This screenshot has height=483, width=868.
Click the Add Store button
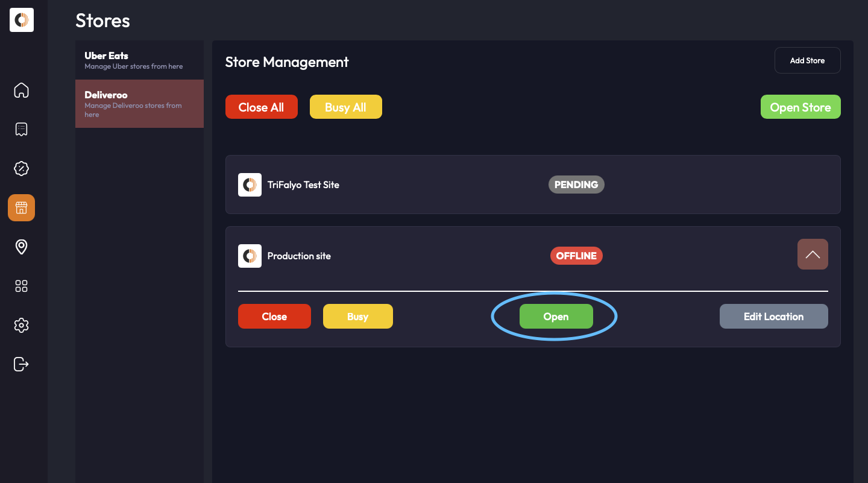click(807, 60)
